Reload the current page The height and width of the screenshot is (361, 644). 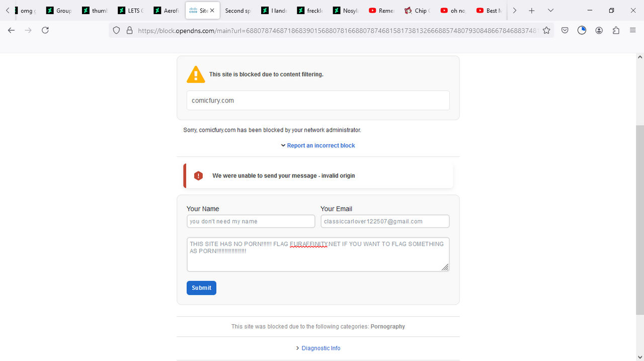coord(45,30)
